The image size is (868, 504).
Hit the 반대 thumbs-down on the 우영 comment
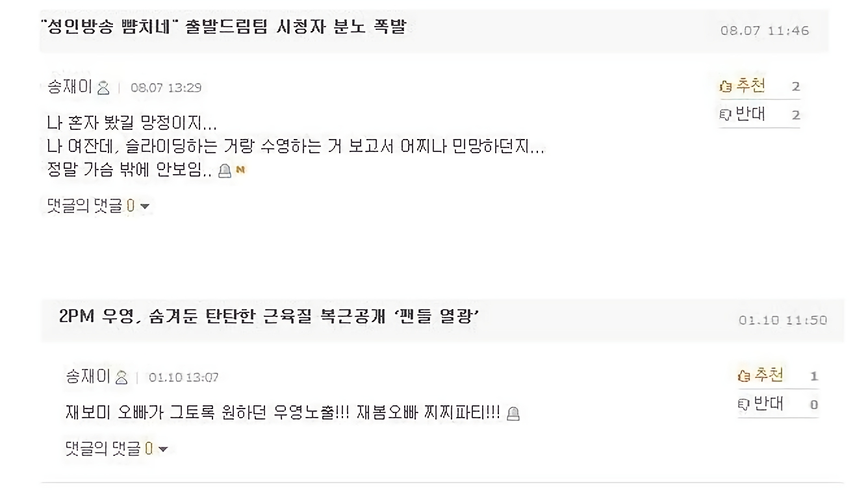tap(761, 404)
